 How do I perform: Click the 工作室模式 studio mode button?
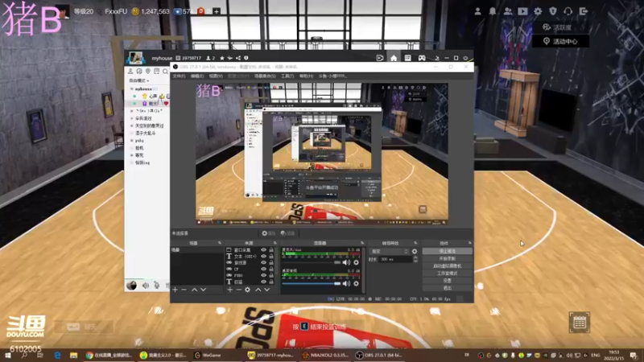pos(448,274)
